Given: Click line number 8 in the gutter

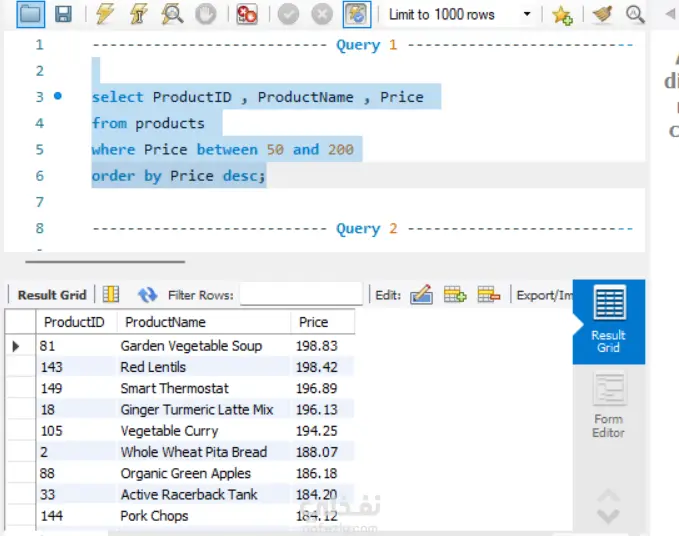Looking at the screenshot, I should [x=39, y=228].
